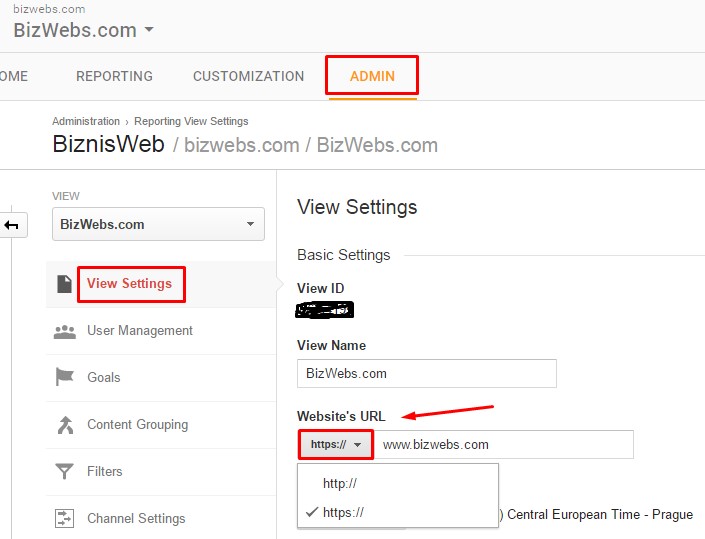Open the BizWebs.com account selector at top
This screenshot has height=539, width=705.
coord(84,30)
